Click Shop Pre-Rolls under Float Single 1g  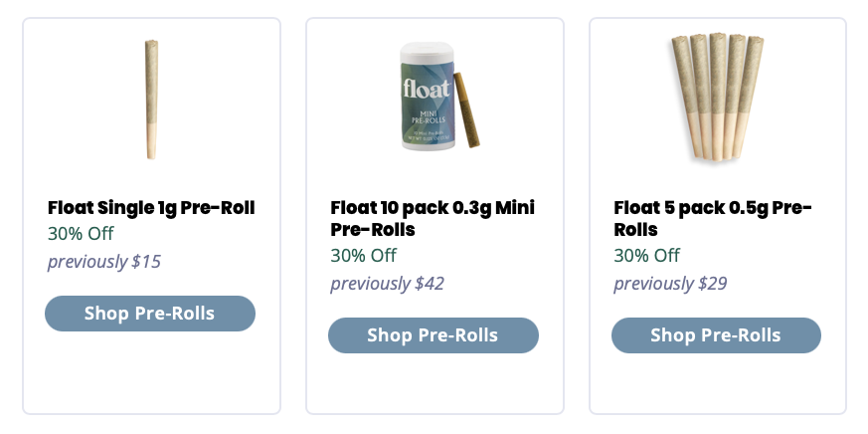[x=150, y=314]
